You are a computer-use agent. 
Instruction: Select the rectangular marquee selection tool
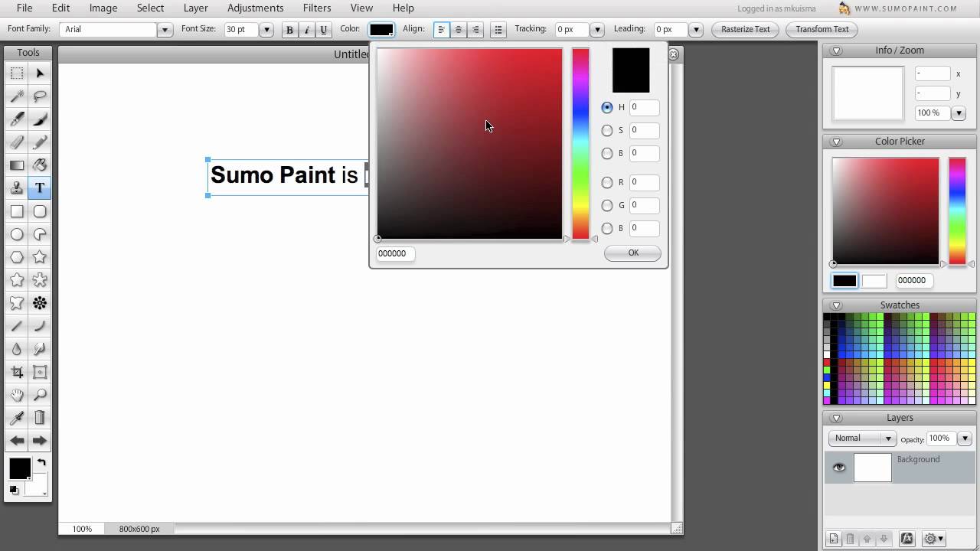coord(17,73)
